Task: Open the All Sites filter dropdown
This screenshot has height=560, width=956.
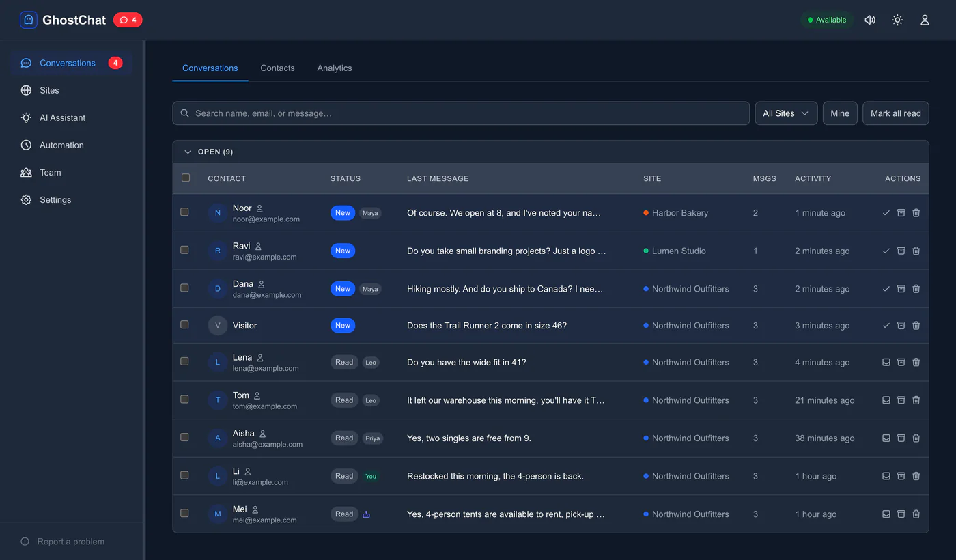Action: [x=786, y=113]
